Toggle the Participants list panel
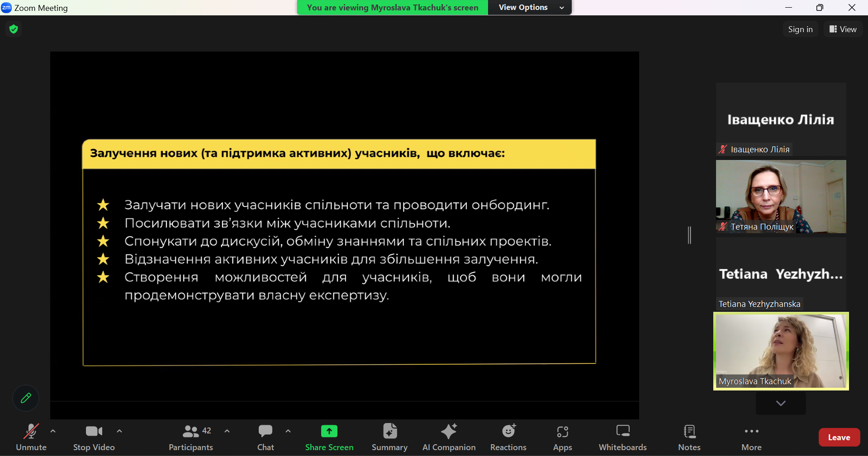 191,432
